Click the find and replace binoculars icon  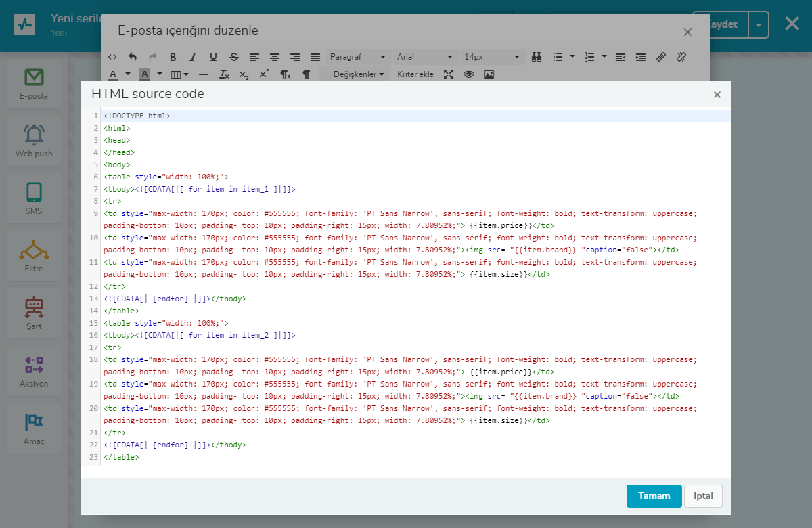(x=537, y=57)
